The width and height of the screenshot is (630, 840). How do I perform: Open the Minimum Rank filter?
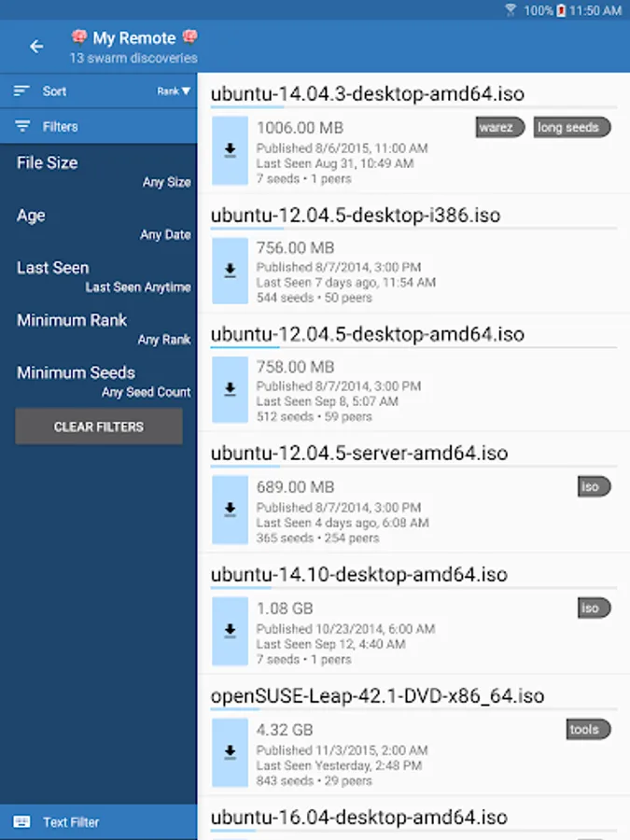[99, 329]
